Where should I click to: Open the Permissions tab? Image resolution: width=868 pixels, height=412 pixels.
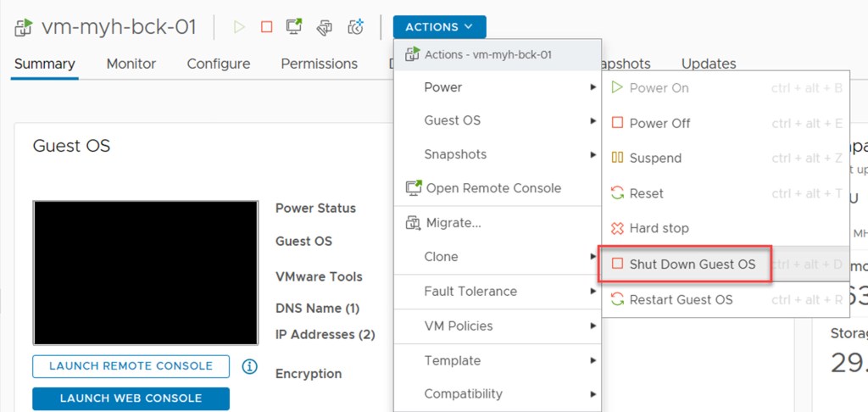(x=319, y=64)
